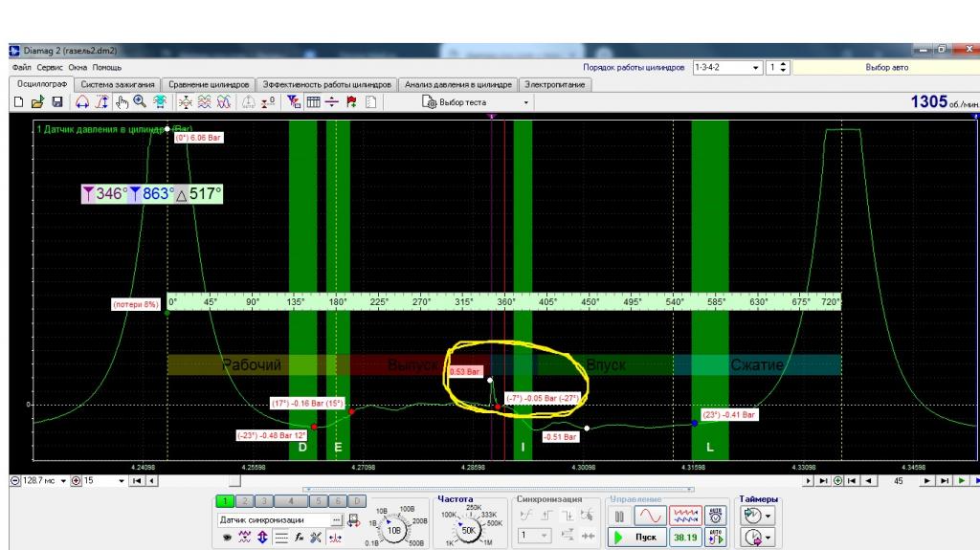
Task: Select the green layered signal tool
Action: [160, 102]
